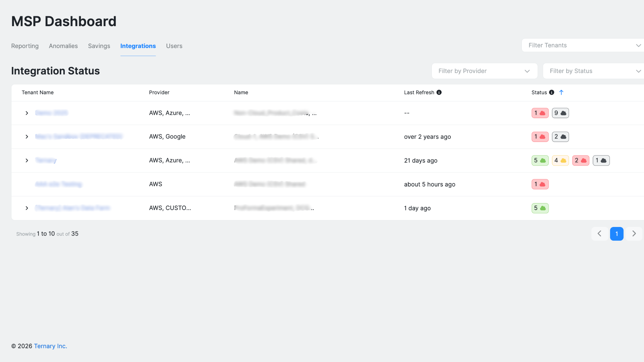Expand the tenant row refreshed 1 day ago
Viewport: 644px width, 362px height.
(x=27, y=208)
